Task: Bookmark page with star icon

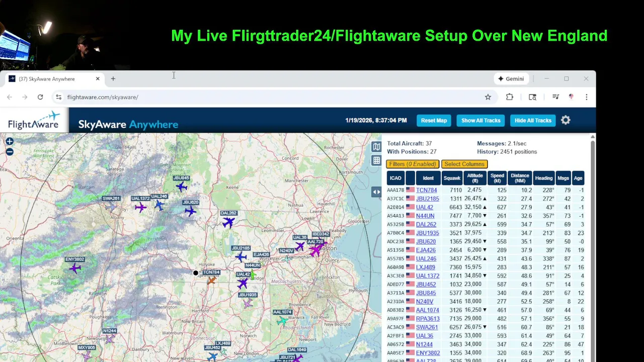Action: [x=488, y=97]
